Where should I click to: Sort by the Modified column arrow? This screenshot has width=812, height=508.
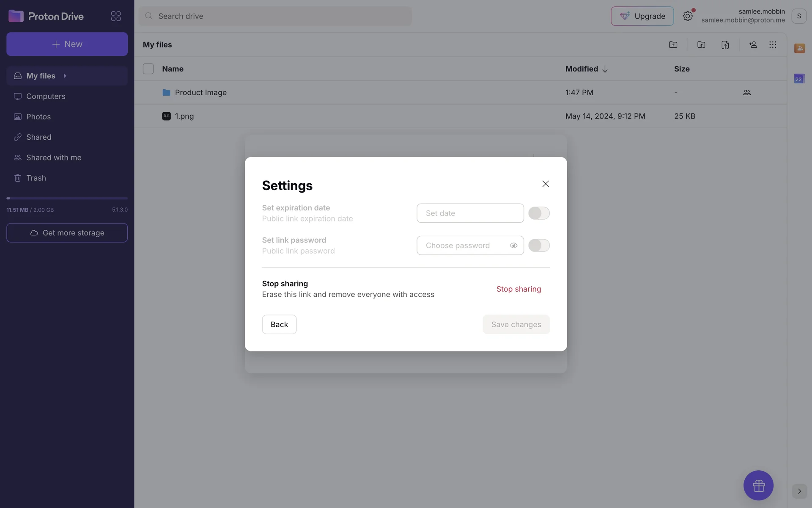click(x=605, y=69)
